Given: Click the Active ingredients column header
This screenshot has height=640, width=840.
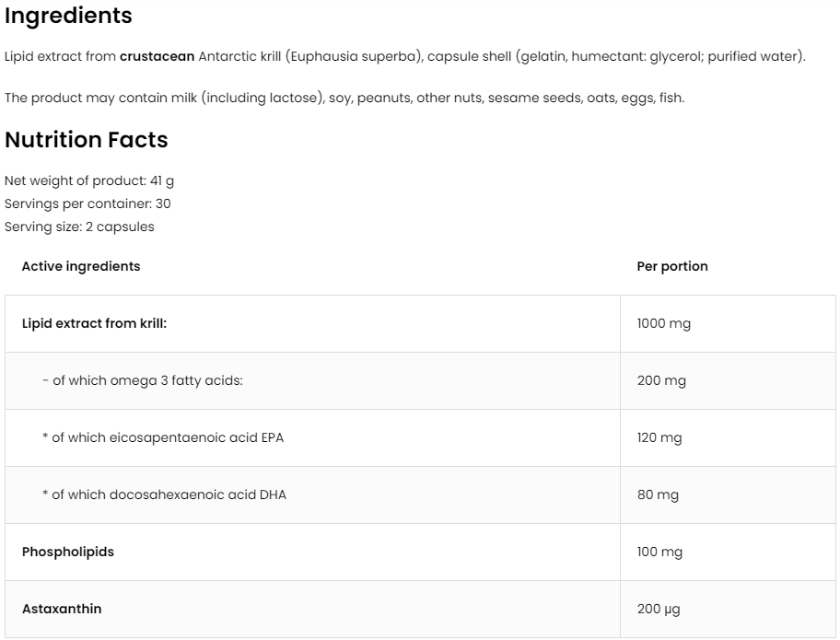Looking at the screenshot, I should 81,266.
